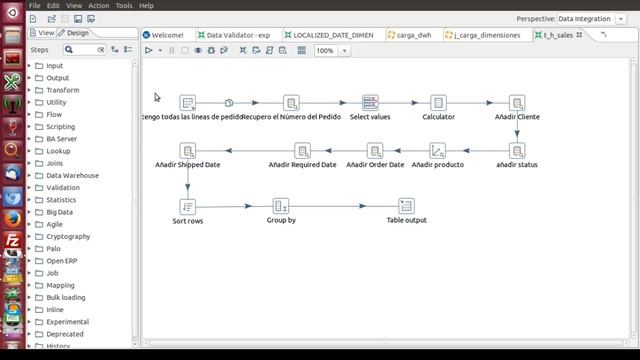Screen dimensions: 640x360
Task: Switch to the j_carga_dimensiones tab
Action: pos(483,35)
